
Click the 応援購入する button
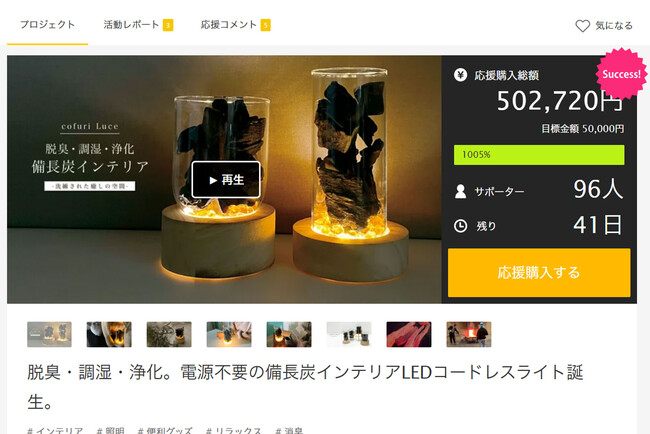pos(539,272)
